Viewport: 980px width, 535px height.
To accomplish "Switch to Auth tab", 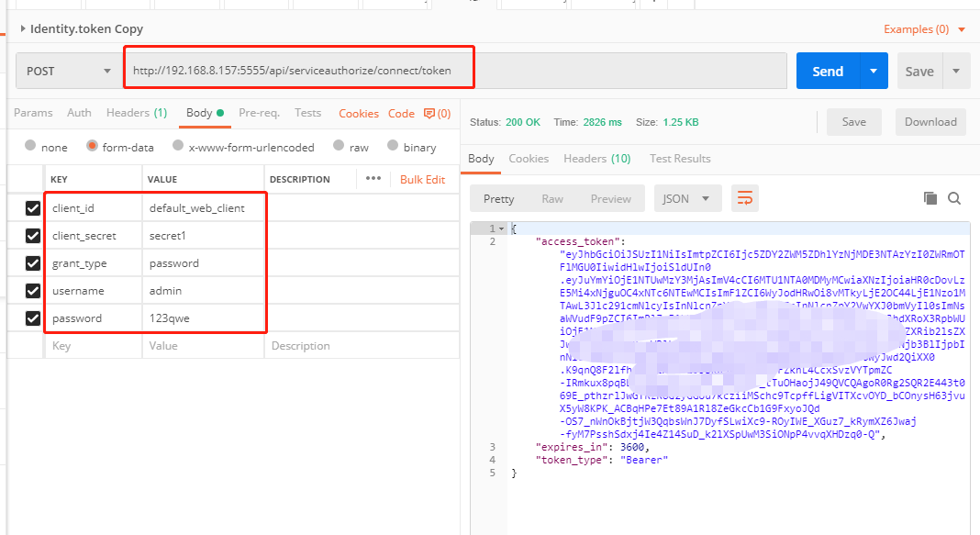I will pos(80,113).
